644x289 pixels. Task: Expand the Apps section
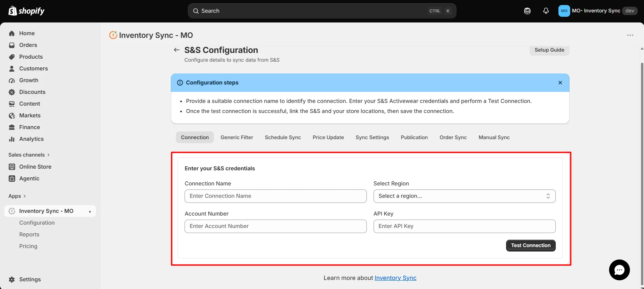pos(17,196)
